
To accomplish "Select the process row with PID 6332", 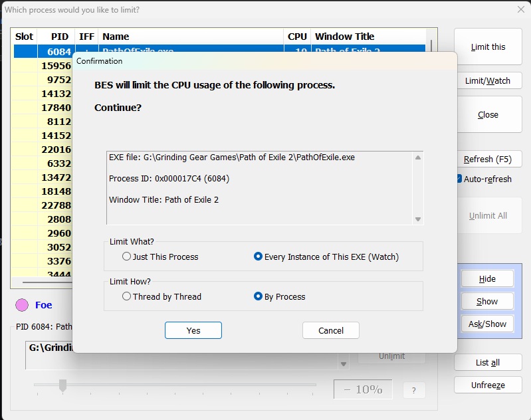I will pyautogui.click(x=43, y=163).
